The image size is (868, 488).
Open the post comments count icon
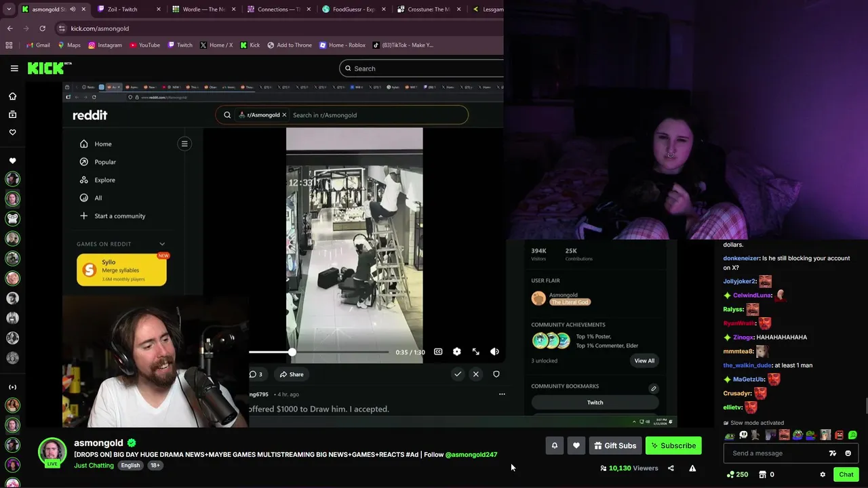point(256,374)
